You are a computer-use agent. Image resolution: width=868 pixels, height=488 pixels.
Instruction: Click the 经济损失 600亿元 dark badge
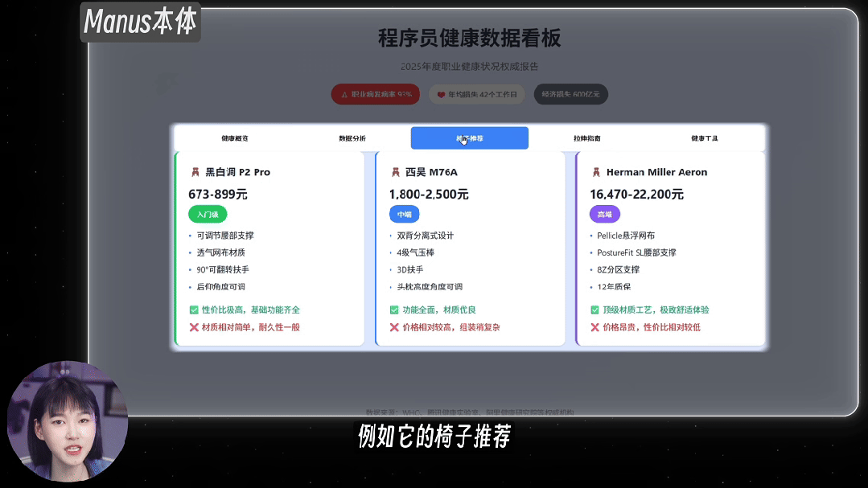tap(570, 95)
